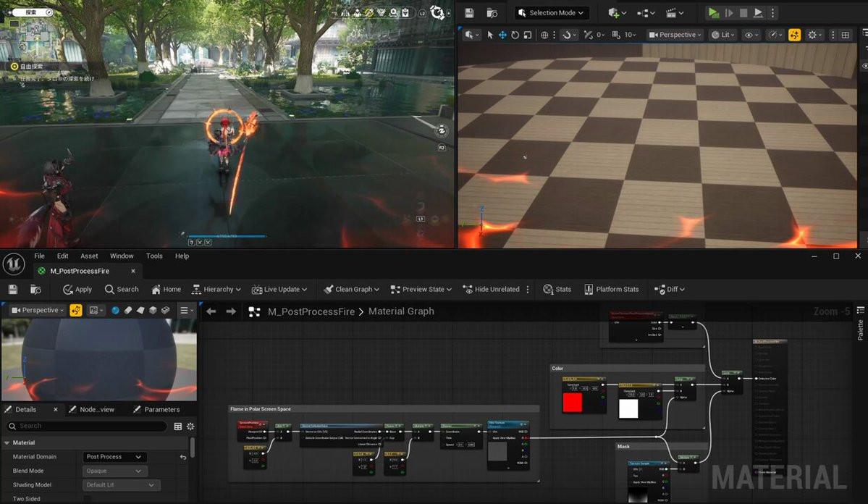The image size is (868, 504).
Task: Click the Stop playback button
Action: 743,13
